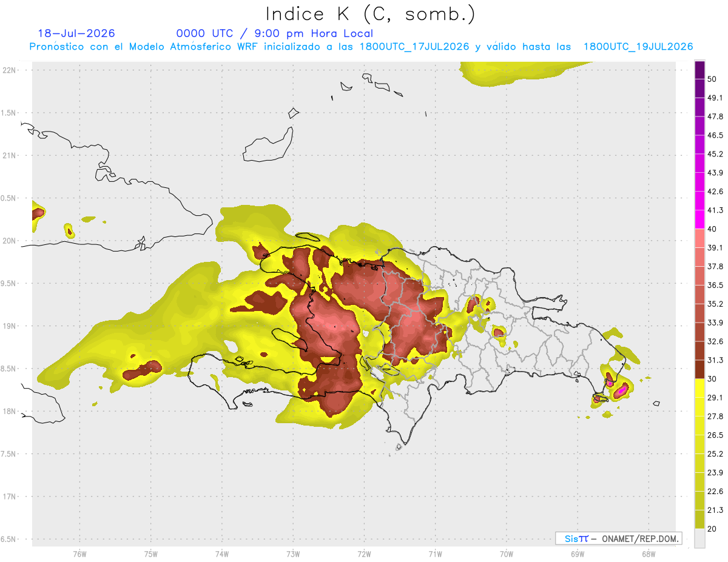
Task: Click the 72W longitude label
Action: 364,554
